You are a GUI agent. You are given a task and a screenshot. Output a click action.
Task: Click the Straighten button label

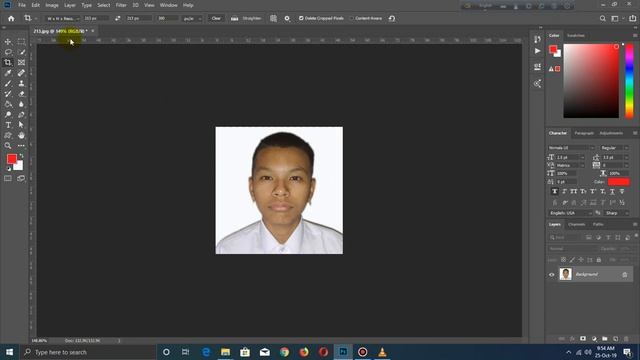pos(251,18)
